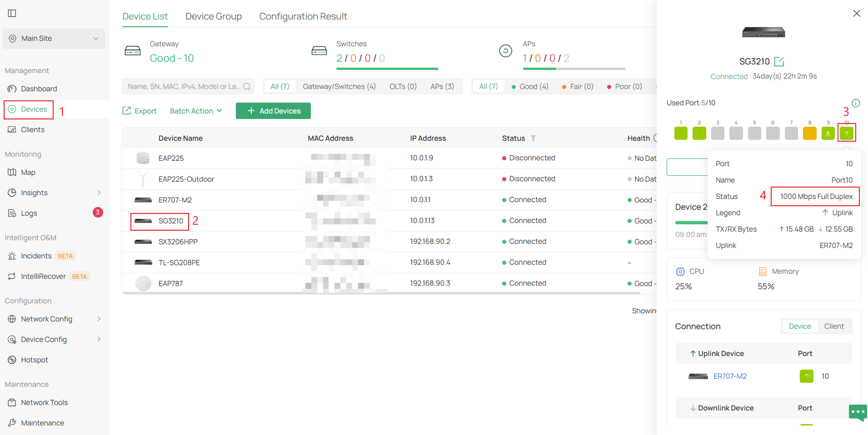The height and width of the screenshot is (435, 868).
Task: Filter by OLTs (0)
Action: pos(403,87)
